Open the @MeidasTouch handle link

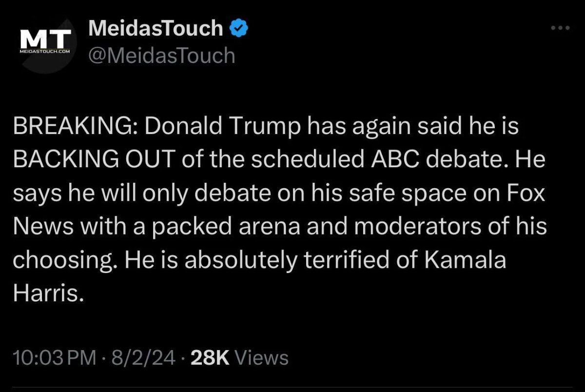[x=162, y=56]
